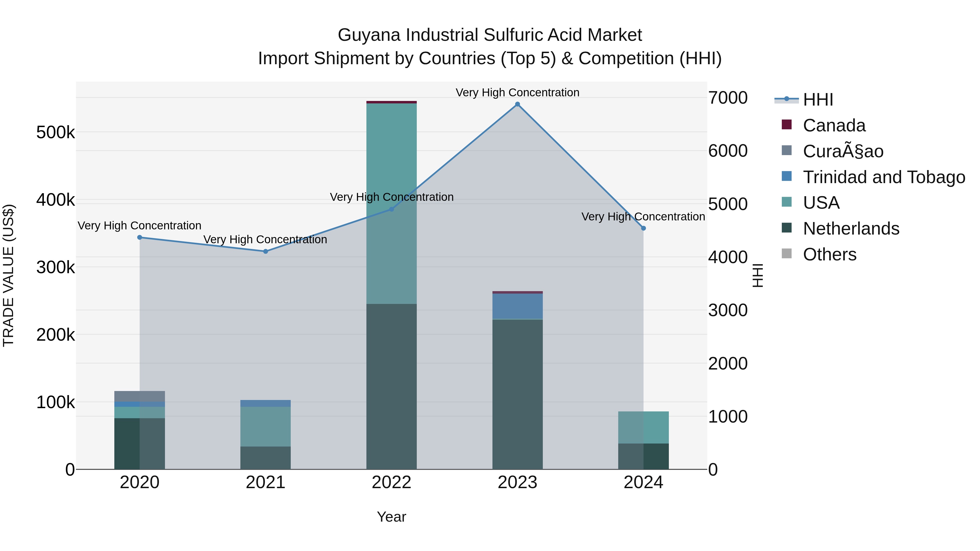980x551 pixels.
Task: Click the 7000 HHI axis tick
Action: (x=728, y=98)
